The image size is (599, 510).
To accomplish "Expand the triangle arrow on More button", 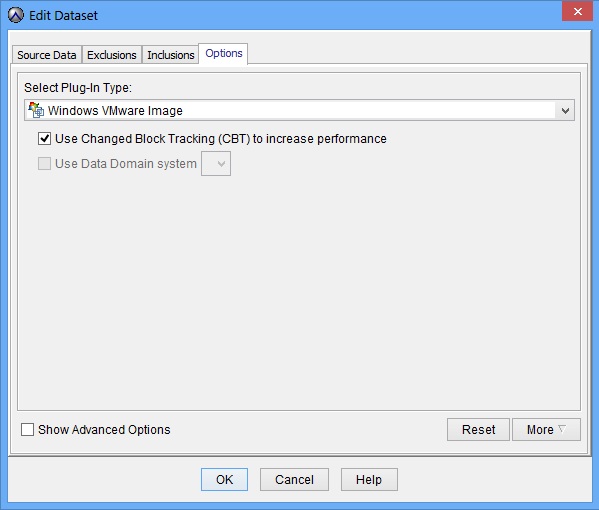I will tap(562, 429).
